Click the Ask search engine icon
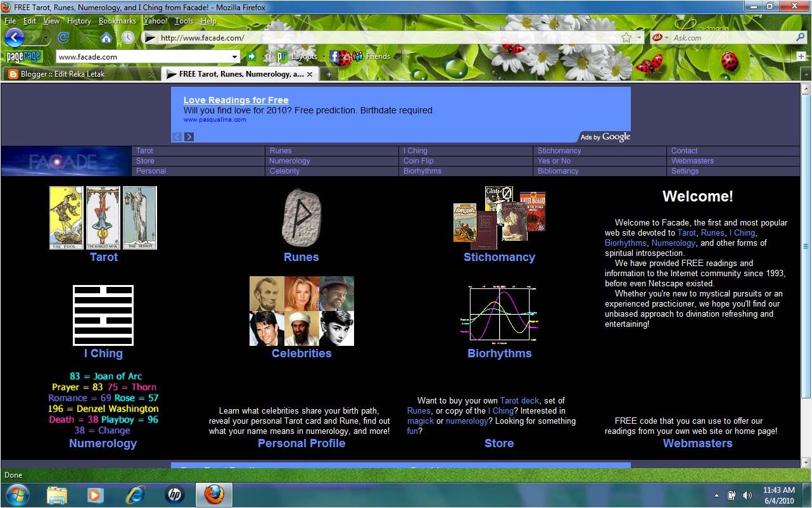Viewport: 812px width, 508px height. coord(657,38)
